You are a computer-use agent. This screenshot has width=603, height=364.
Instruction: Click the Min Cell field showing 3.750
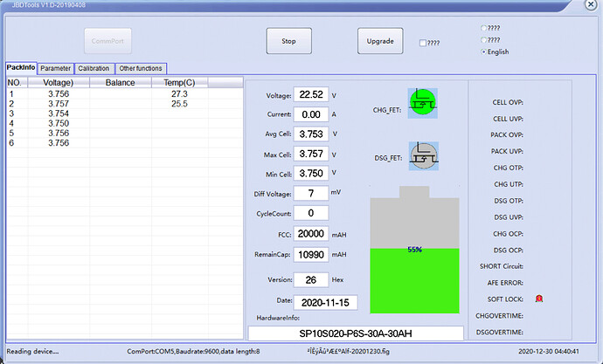click(311, 174)
